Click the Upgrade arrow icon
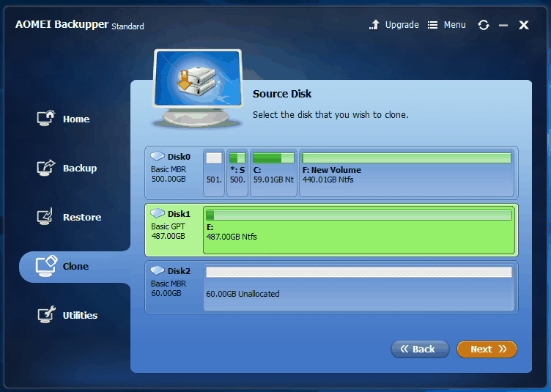551x392 pixels. (x=374, y=25)
